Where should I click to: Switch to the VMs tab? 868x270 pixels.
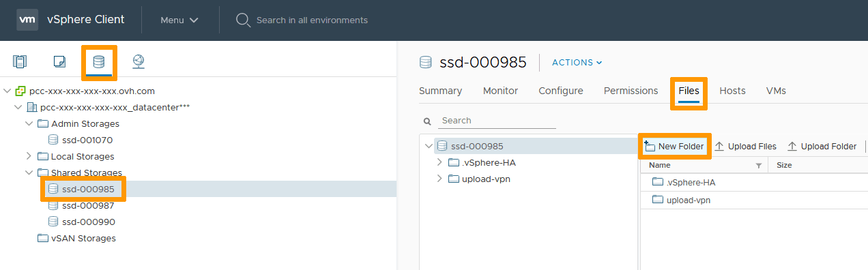(x=776, y=91)
